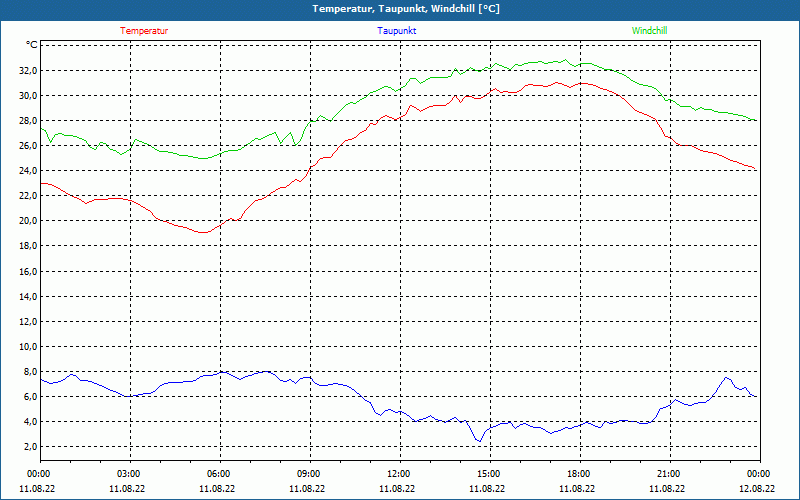Click the 11.08.22 date under 03:00
800x500 pixels.
[127, 488]
